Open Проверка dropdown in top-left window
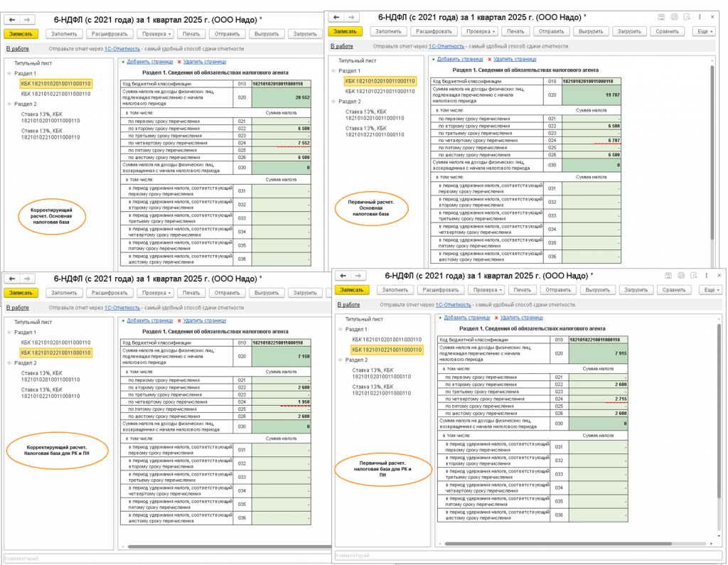 point(156,34)
